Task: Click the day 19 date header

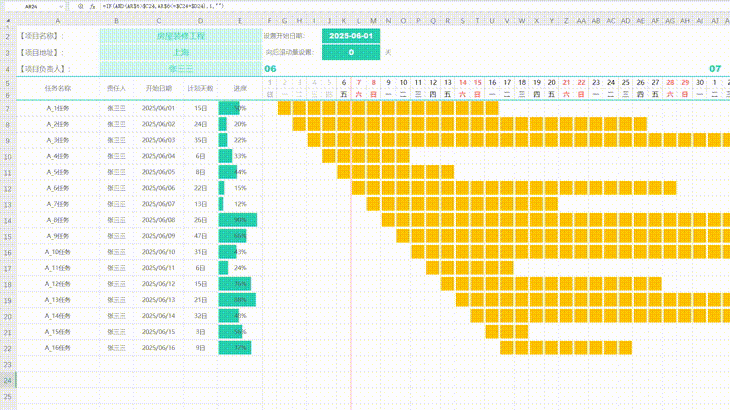Action: (x=537, y=82)
